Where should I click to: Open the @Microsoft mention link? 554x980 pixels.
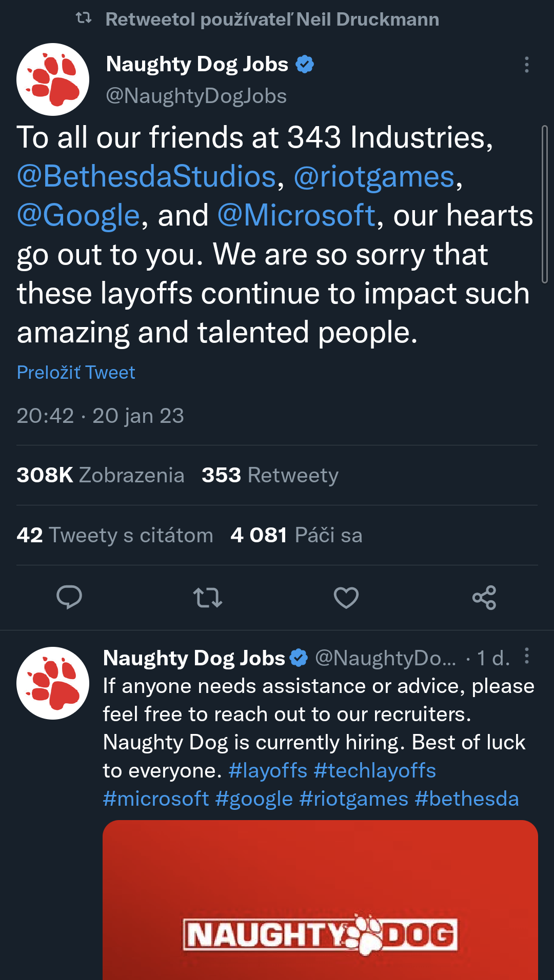pyautogui.click(x=296, y=215)
